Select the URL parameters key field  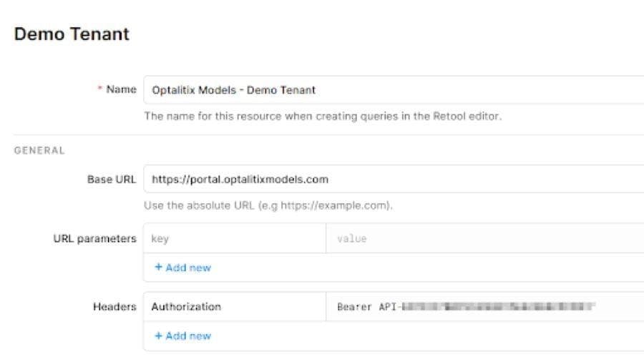tap(234, 240)
